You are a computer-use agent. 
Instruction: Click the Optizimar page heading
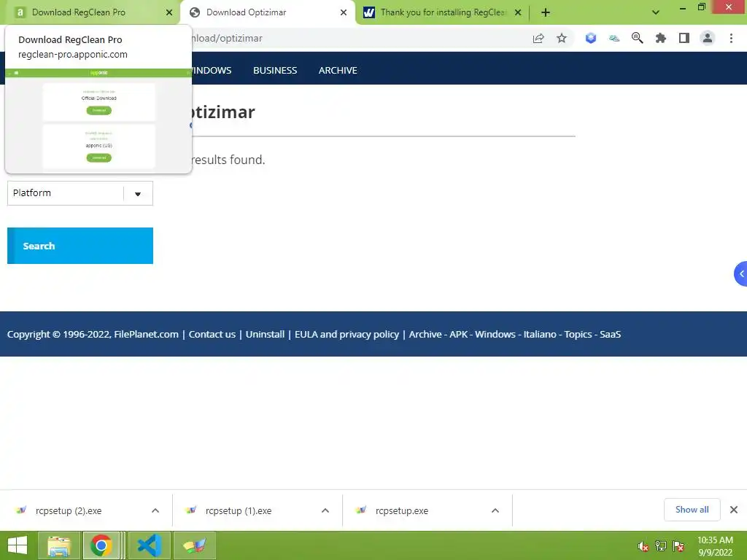223,112
